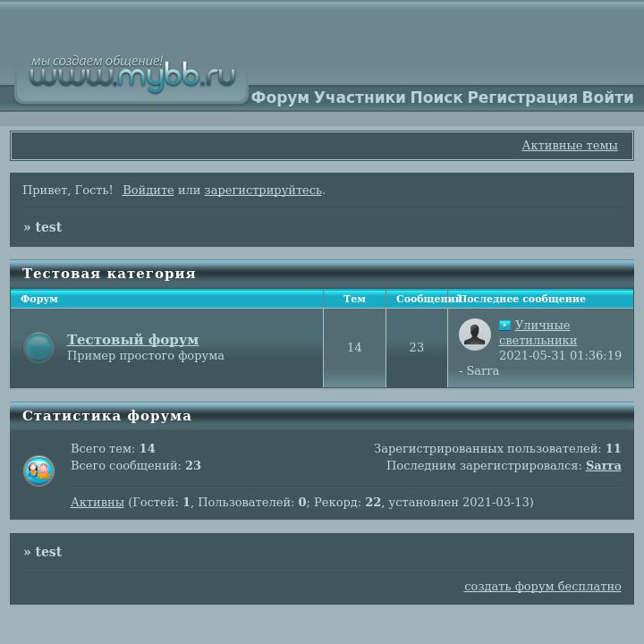Open the Участники menu item
Screen dimensions: 644x644
coord(360,97)
